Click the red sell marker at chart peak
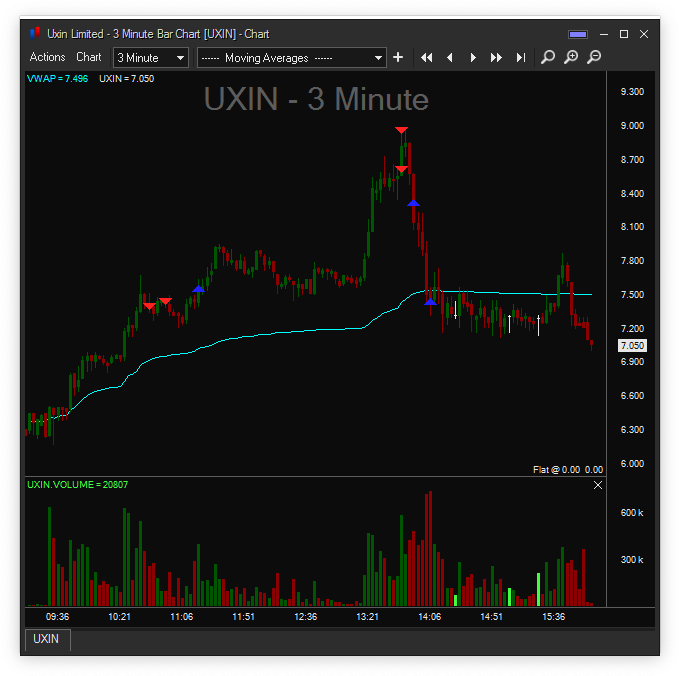The height and width of the screenshot is (676, 679). pos(401,130)
